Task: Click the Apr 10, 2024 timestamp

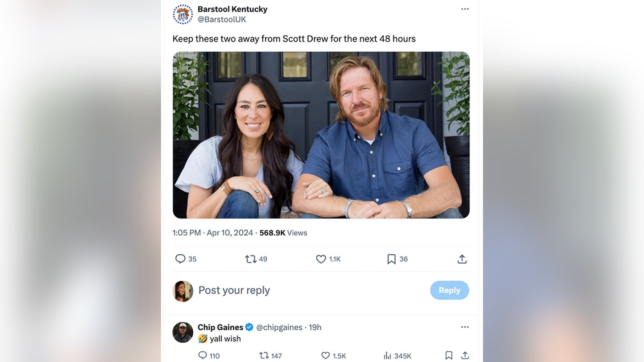Action: [230, 233]
